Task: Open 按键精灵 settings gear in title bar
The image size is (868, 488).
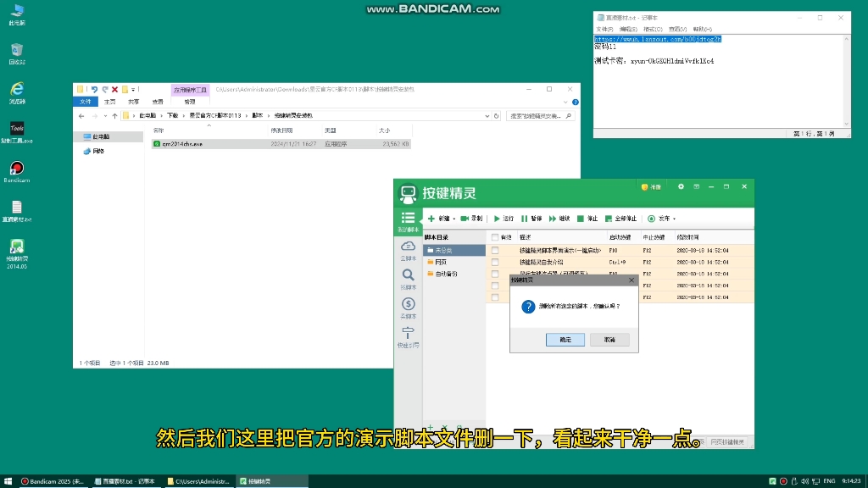Action: (x=681, y=186)
